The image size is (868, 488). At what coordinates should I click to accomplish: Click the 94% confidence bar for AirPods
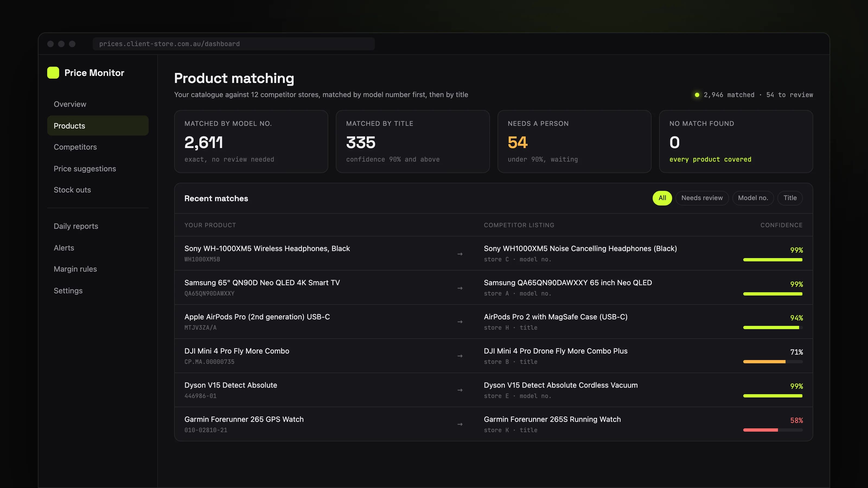tap(773, 328)
